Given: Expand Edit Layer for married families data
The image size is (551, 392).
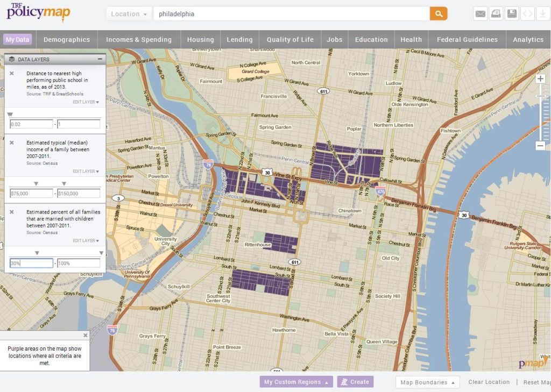Looking at the screenshot, I should tap(86, 240).
